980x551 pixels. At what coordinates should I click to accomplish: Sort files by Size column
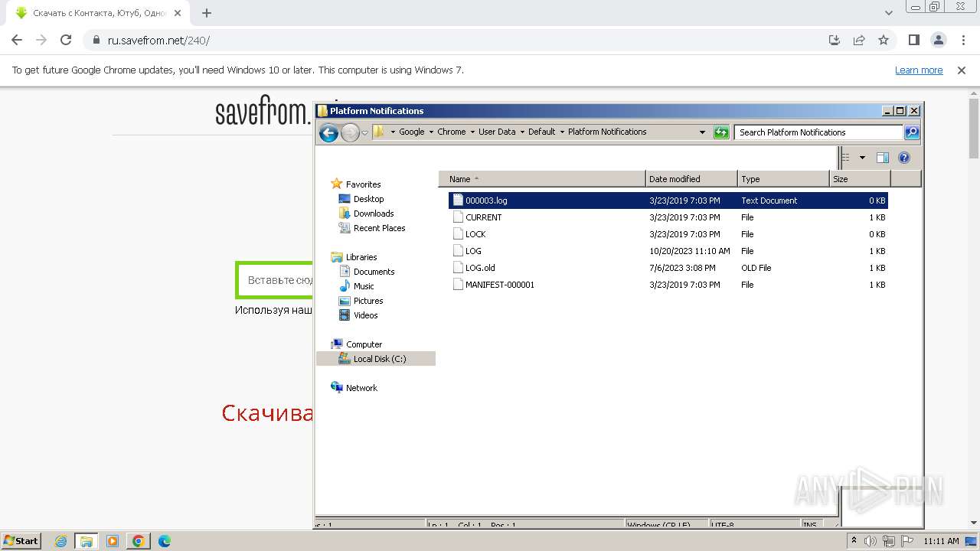coord(861,179)
